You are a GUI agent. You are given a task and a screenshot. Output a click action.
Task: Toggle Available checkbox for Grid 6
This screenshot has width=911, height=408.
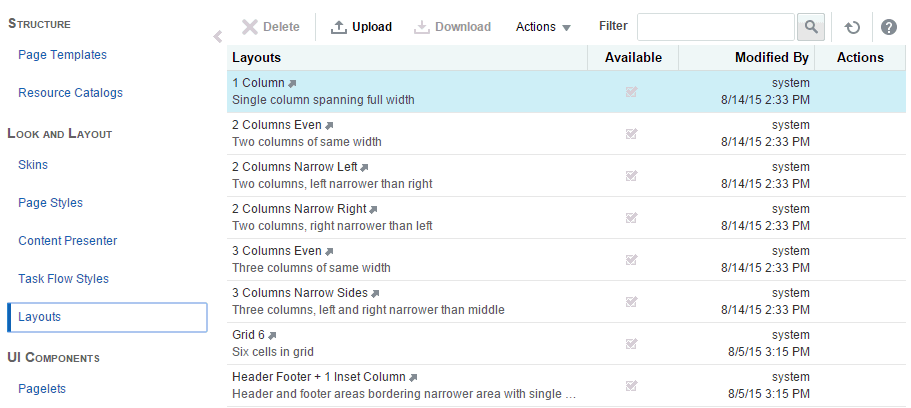coord(632,344)
